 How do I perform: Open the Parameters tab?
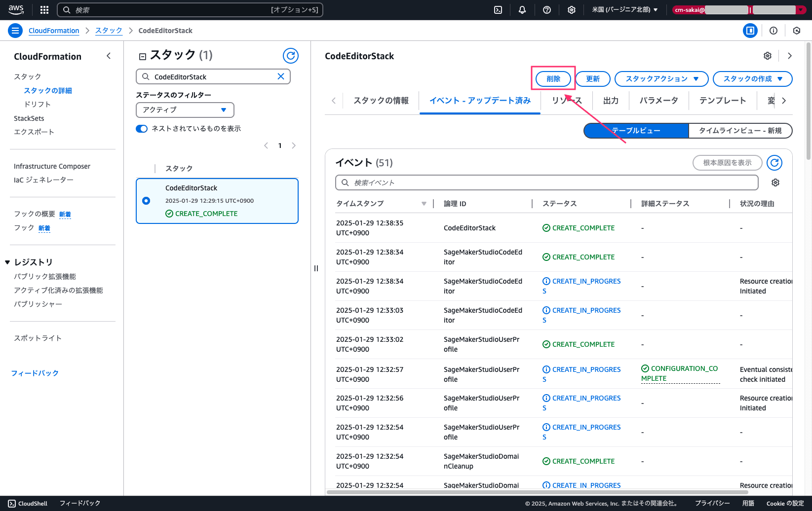659,101
